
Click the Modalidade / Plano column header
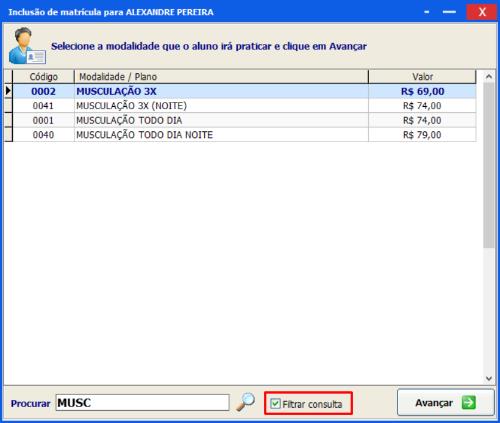tap(221, 77)
